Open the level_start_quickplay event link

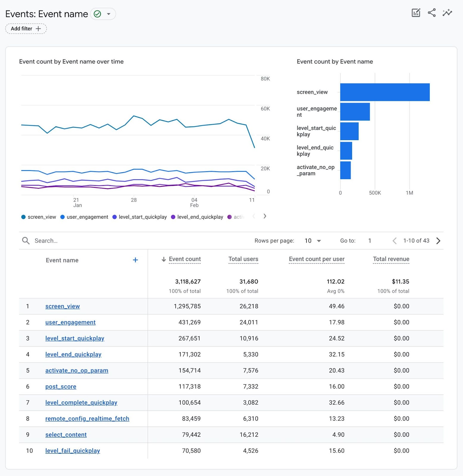pyautogui.click(x=75, y=338)
